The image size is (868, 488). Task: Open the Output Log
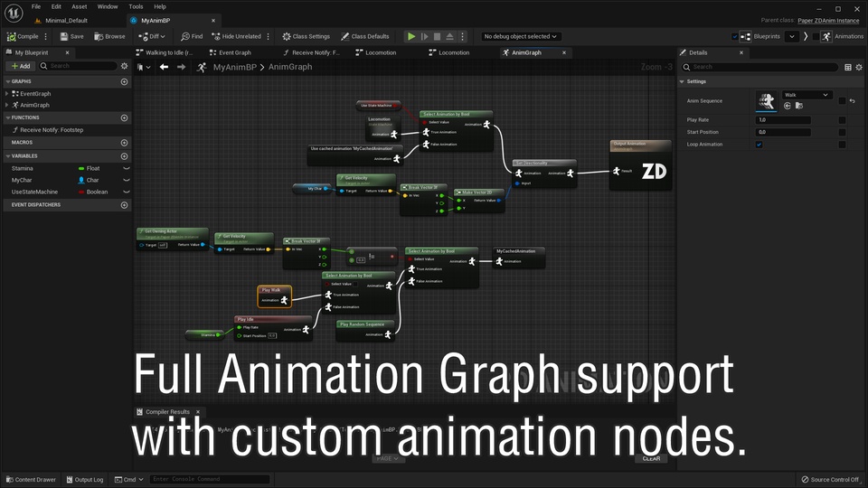coord(85,480)
